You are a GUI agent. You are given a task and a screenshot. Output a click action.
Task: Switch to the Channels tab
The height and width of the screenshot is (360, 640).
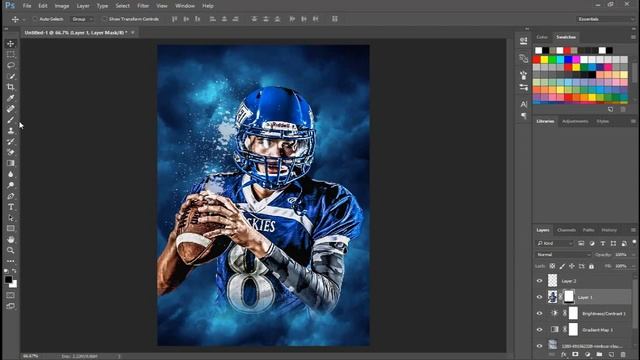[x=566, y=230]
